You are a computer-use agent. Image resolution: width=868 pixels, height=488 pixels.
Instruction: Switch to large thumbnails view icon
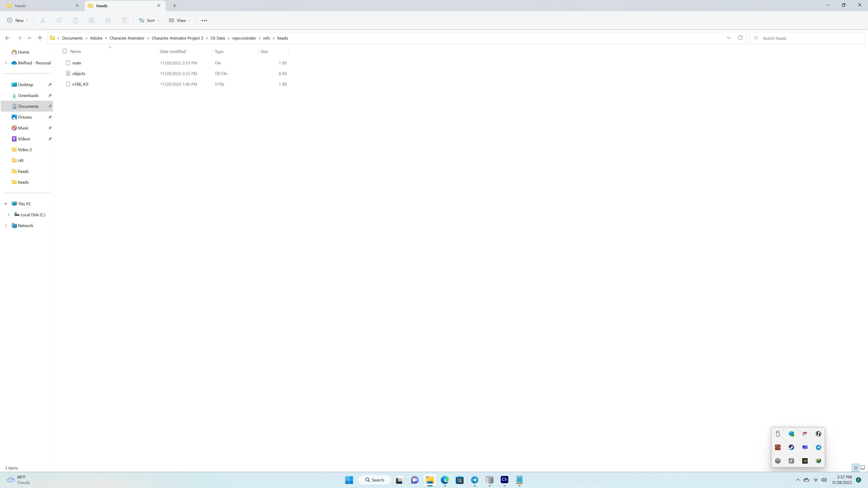click(x=862, y=467)
